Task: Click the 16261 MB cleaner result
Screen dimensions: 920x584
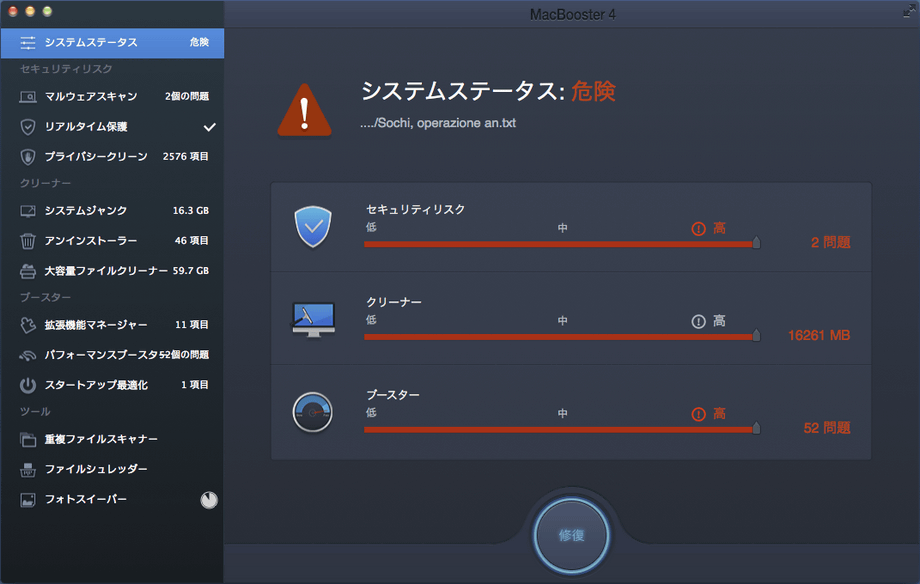Action: [818, 335]
